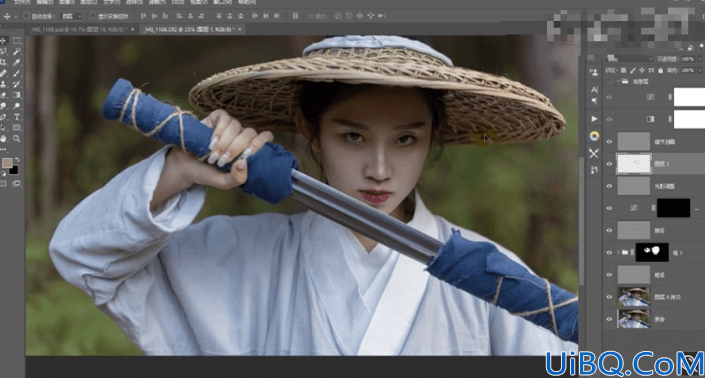Viewport: 705px width, 378px height.
Task: Open the 图像 (Image) menu
Action: (66, 2)
